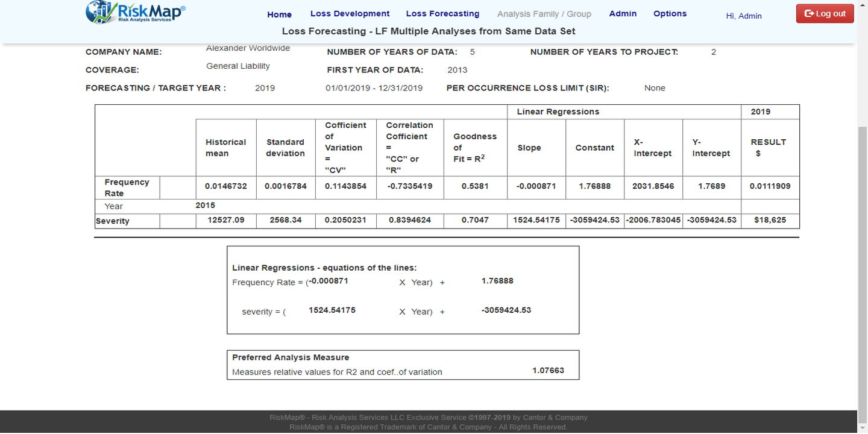
Task: Click the Frequency Rate row label
Action: point(127,187)
